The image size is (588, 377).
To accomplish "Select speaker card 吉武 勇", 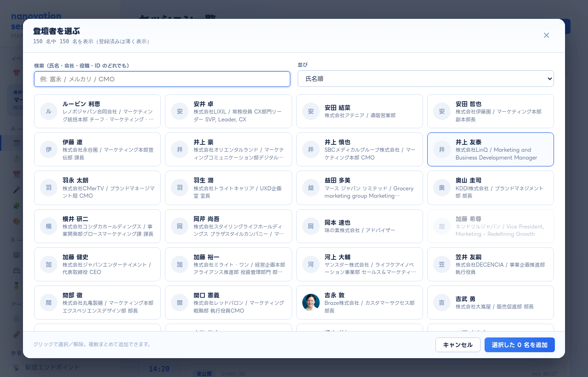I will (491, 303).
